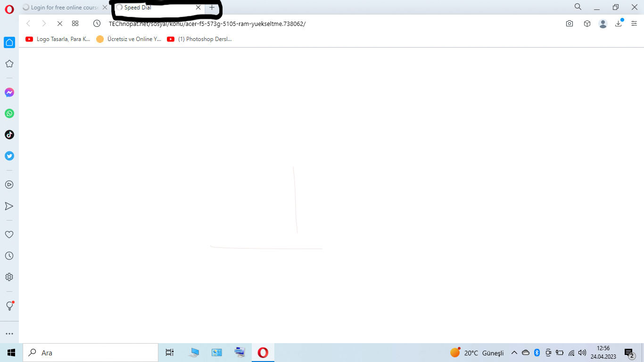Open the tab grid start page button
Image resolution: width=644 pixels, height=362 pixels.
[75, 24]
